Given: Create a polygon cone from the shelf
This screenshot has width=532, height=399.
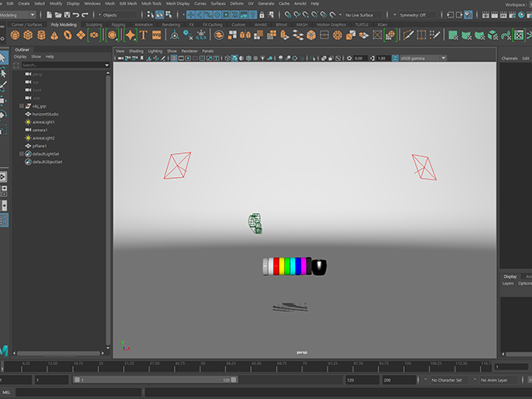Looking at the screenshot, I should 54,35.
